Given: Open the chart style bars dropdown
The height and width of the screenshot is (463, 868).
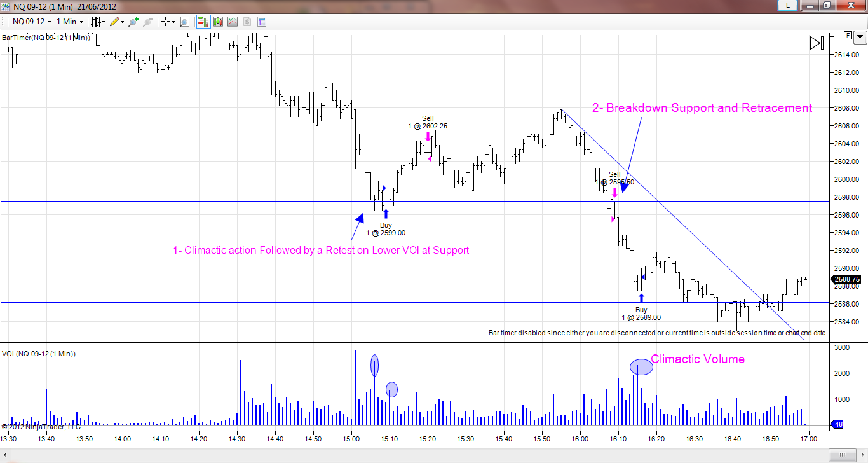Looking at the screenshot, I should pos(98,22).
